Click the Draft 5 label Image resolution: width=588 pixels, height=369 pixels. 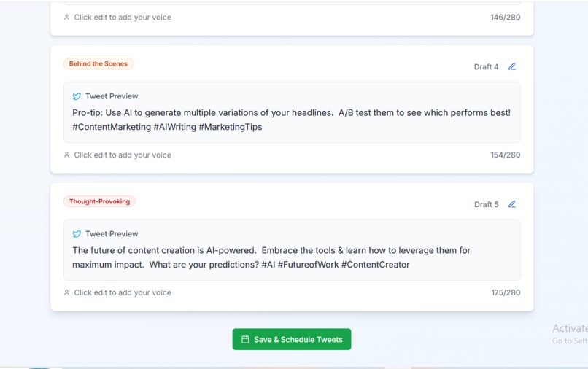coord(487,204)
